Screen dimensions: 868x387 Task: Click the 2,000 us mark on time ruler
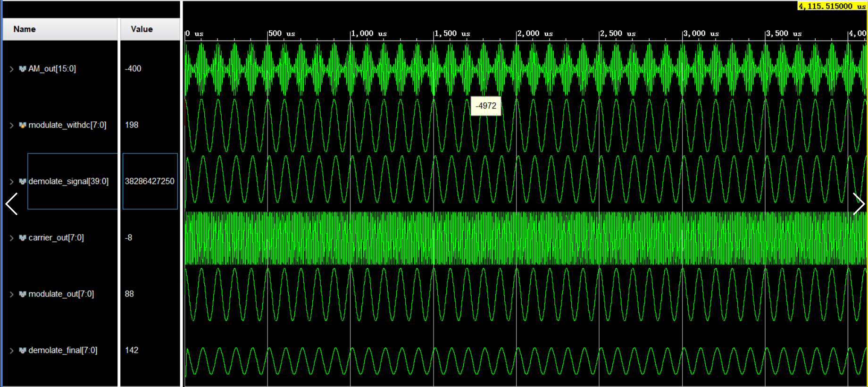tap(535, 34)
